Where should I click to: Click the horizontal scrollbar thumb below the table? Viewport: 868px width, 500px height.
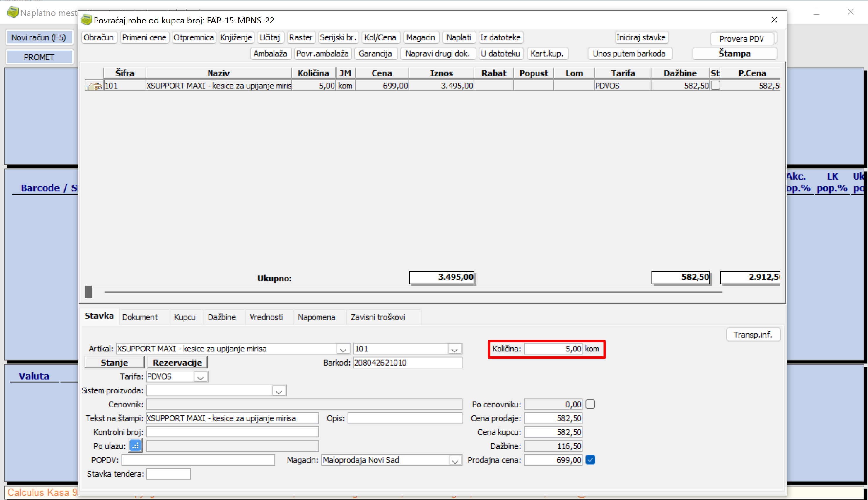[x=88, y=292]
